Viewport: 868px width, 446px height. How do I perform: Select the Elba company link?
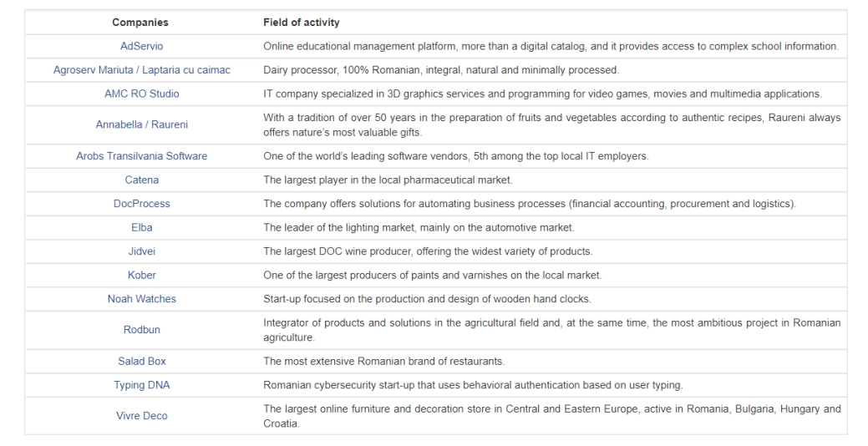(x=141, y=227)
